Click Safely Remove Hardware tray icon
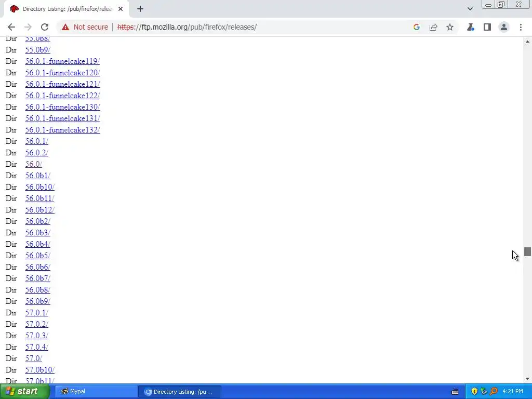Viewport: 532px width, 399px height. tap(484, 392)
